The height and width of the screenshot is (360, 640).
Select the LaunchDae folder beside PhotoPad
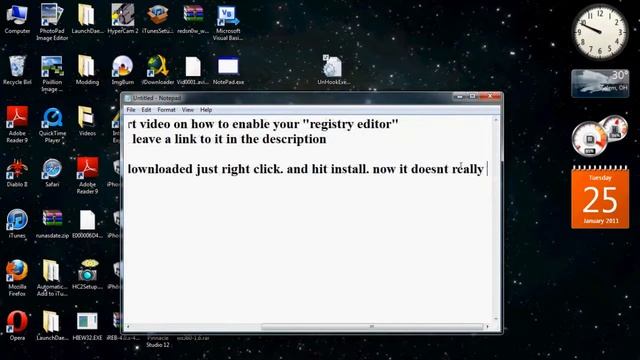[x=87, y=19]
